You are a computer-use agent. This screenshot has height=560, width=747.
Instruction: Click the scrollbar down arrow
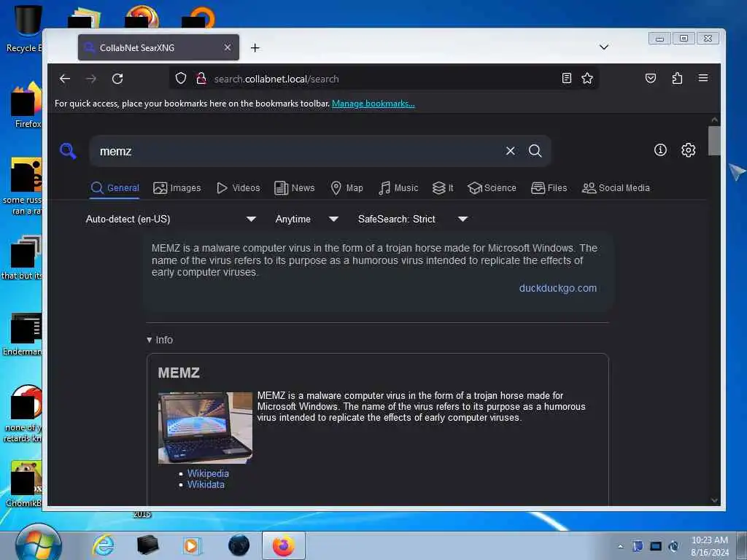click(713, 500)
